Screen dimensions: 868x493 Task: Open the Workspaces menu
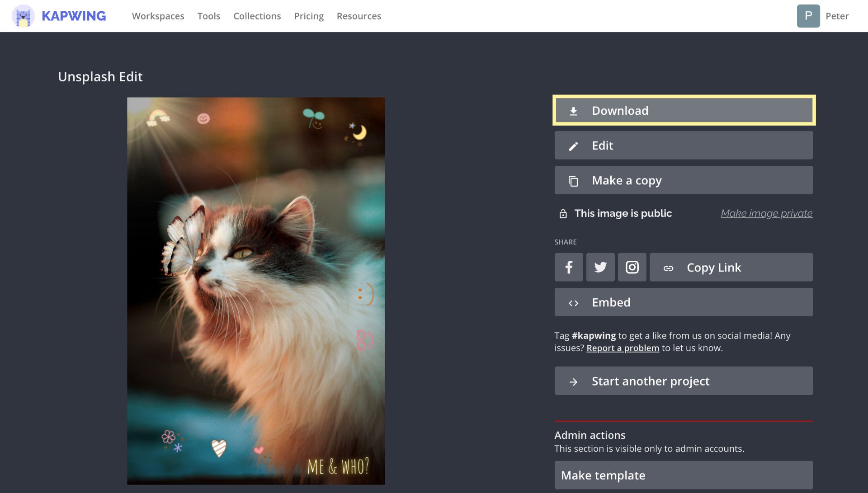(158, 16)
